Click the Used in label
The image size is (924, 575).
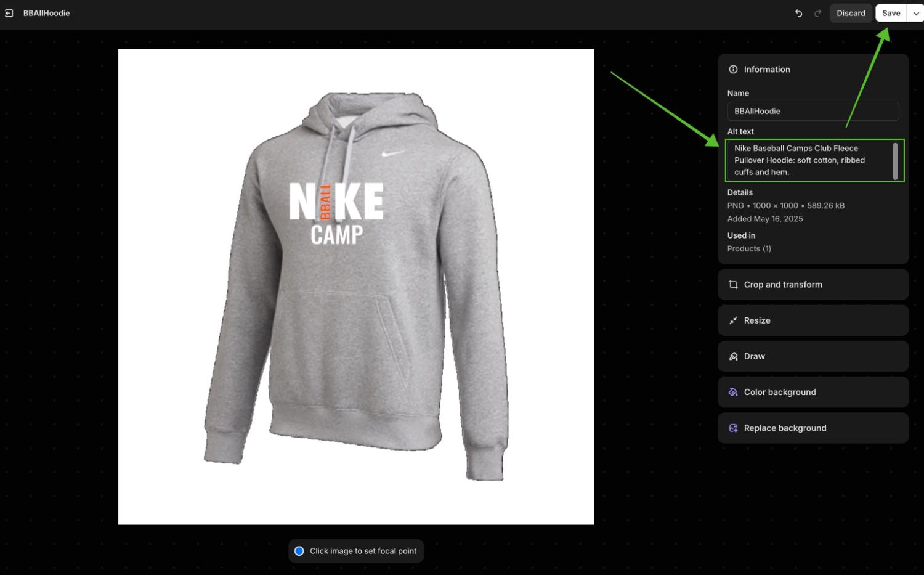pos(741,235)
